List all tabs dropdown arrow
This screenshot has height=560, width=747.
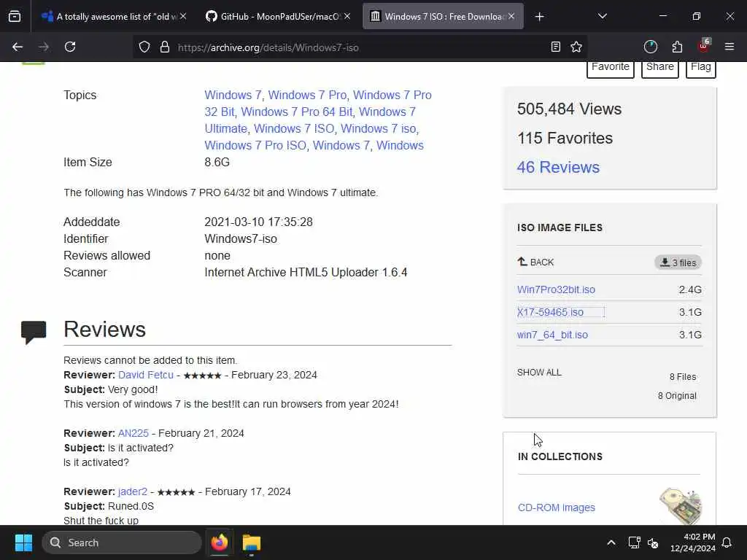[x=602, y=16]
